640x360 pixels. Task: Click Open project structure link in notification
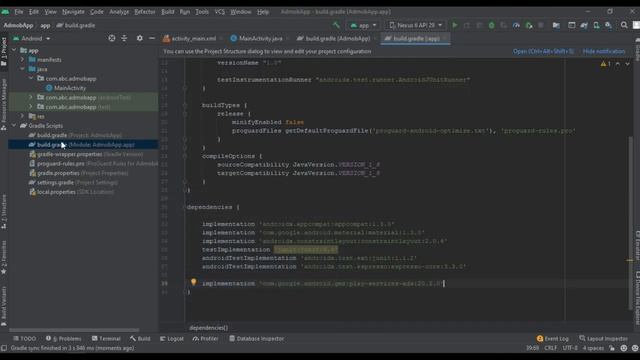click(x=543, y=51)
